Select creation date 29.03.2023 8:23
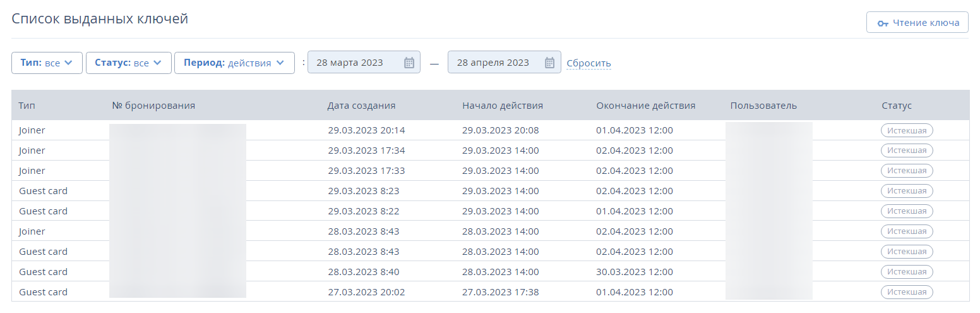Screen dimensions: 980x313 point(364,191)
